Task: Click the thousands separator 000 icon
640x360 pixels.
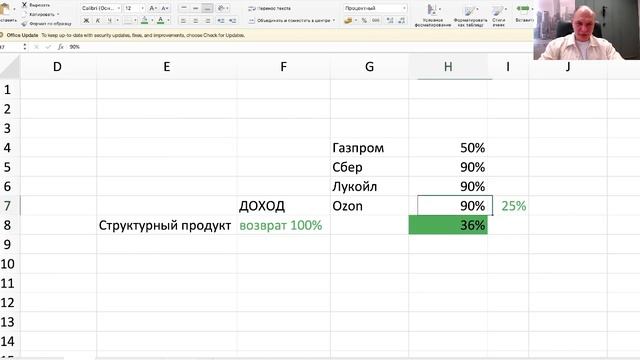Action: pyautogui.click(x=376, y=20)
